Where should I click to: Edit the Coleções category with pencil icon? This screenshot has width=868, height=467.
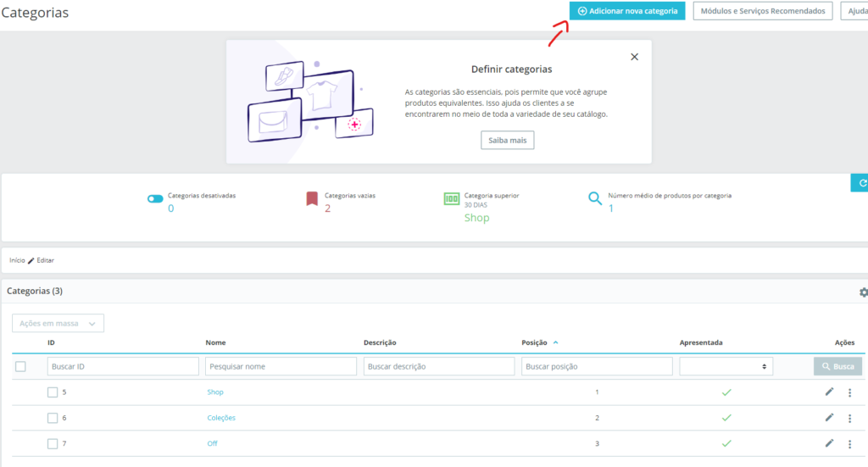829,417
